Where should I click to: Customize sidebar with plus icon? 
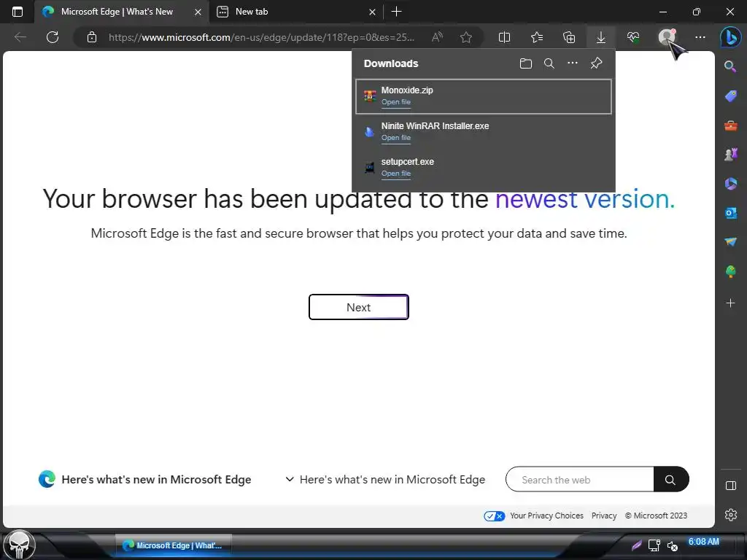pos(730,303)
